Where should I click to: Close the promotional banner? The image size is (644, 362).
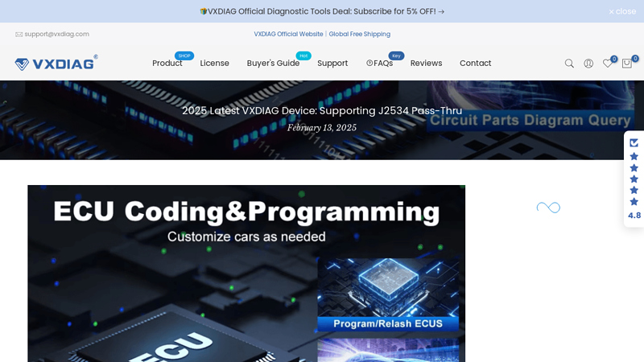(621, 11)
